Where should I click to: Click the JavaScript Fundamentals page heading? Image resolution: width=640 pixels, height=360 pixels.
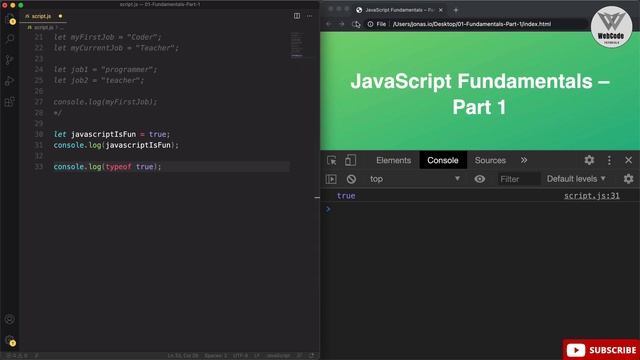(480, 94)
